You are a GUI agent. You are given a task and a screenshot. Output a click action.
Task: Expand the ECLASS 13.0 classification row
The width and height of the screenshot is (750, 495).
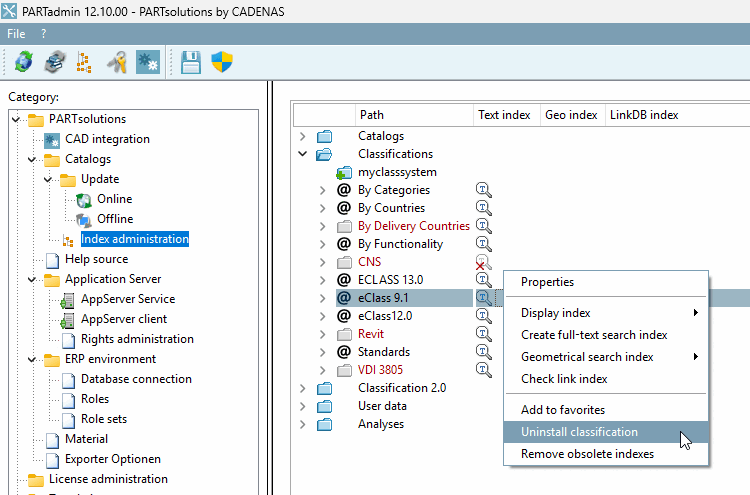[x=322, y=280]
